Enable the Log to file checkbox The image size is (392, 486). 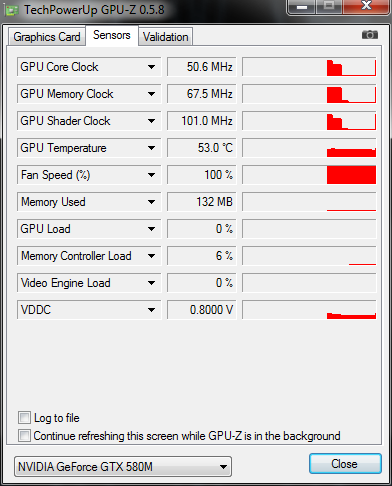(24, 418)
